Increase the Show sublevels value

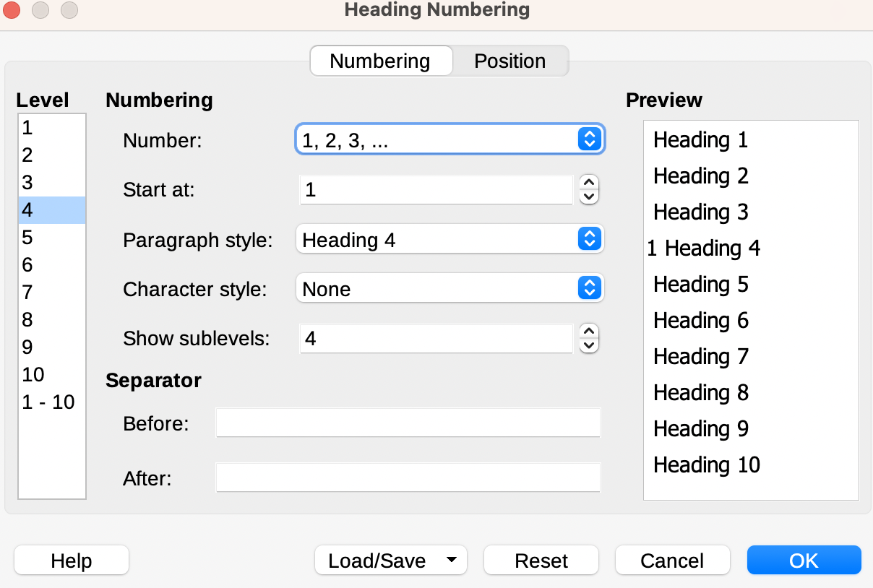coord(590,332)
